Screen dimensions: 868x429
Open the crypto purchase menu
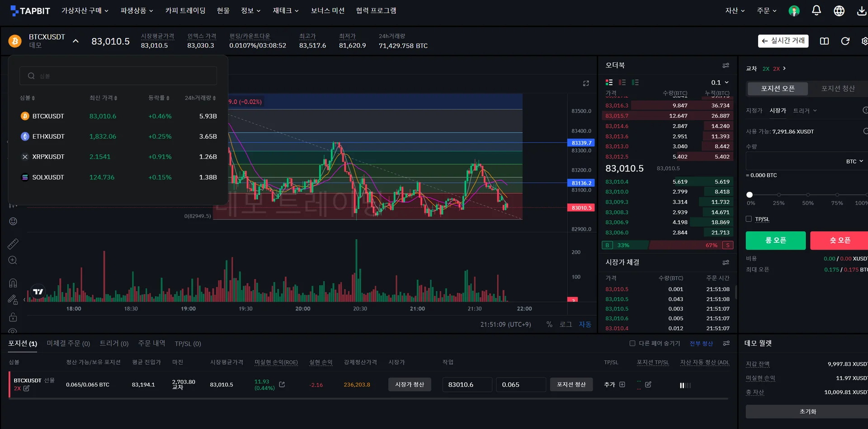85,10
